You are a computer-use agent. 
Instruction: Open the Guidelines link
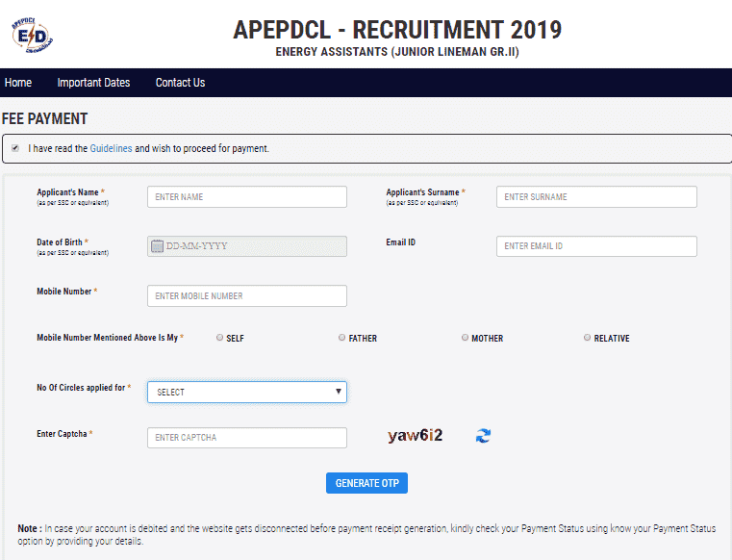[112, 148]
